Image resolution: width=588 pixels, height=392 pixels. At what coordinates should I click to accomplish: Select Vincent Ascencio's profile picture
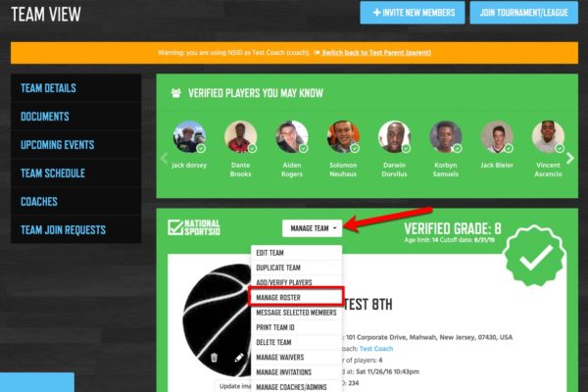(x=548, y=137)
